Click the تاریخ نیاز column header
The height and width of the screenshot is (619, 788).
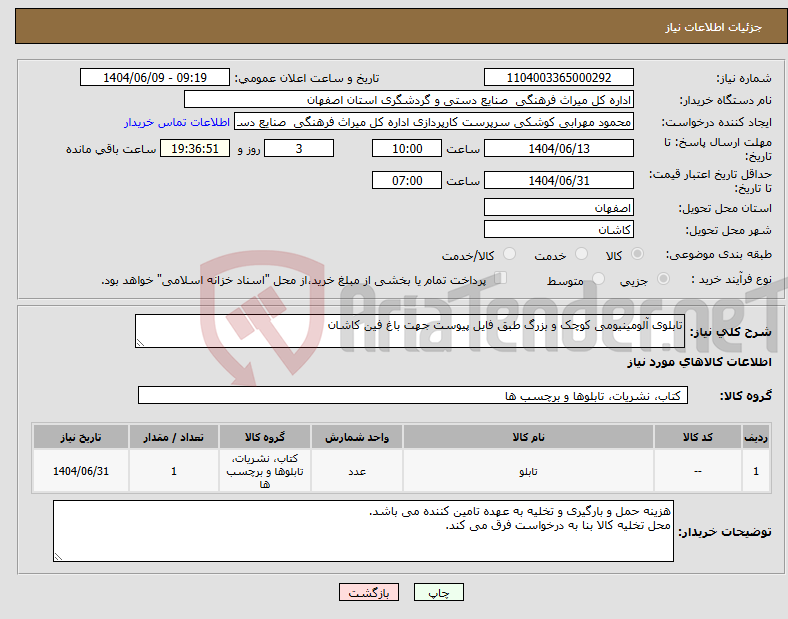81,437
